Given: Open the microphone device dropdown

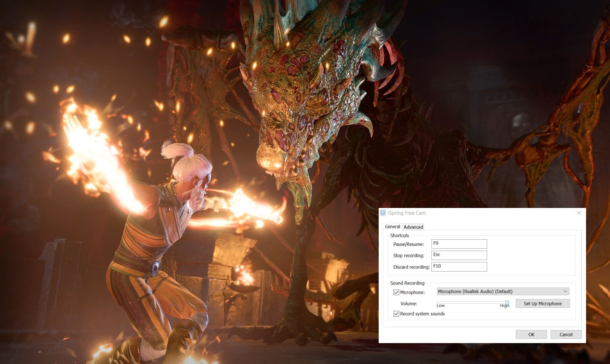Looking at the screenshot, I should click(503, 291).
